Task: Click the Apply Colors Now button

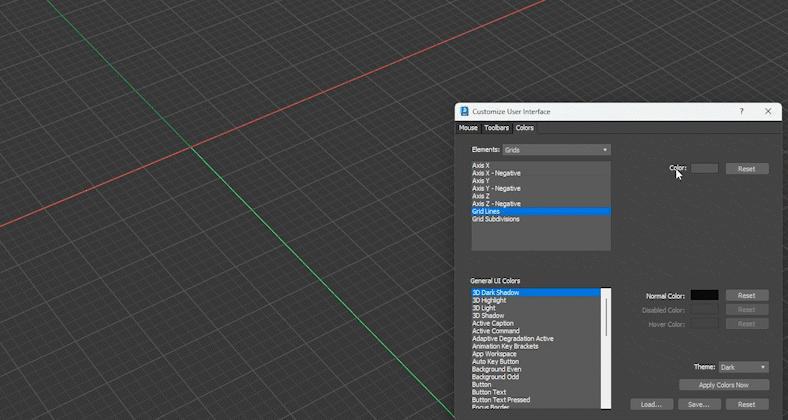Action: coord(724,384)
